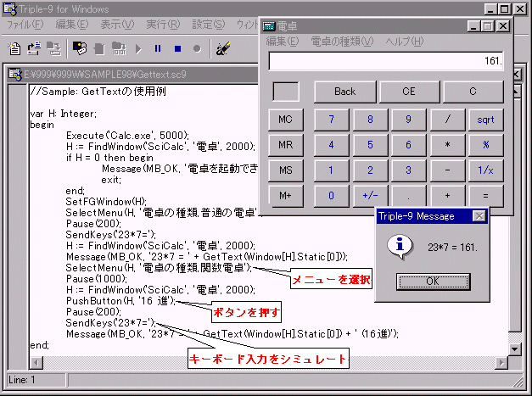Viewport: 532px width, 396px height.
Task: Open the 編集(E) menu in Triple-9
Action: [x=72, y=25]
